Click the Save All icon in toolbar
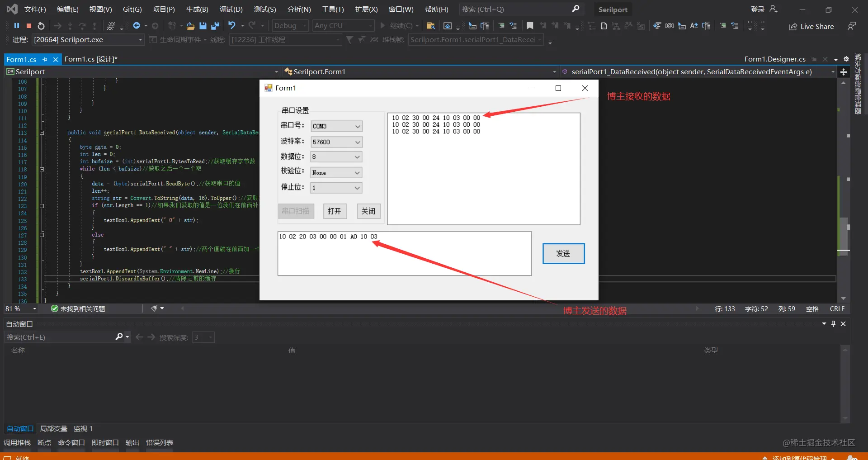The image size is (868, 460). coord(215,26)
